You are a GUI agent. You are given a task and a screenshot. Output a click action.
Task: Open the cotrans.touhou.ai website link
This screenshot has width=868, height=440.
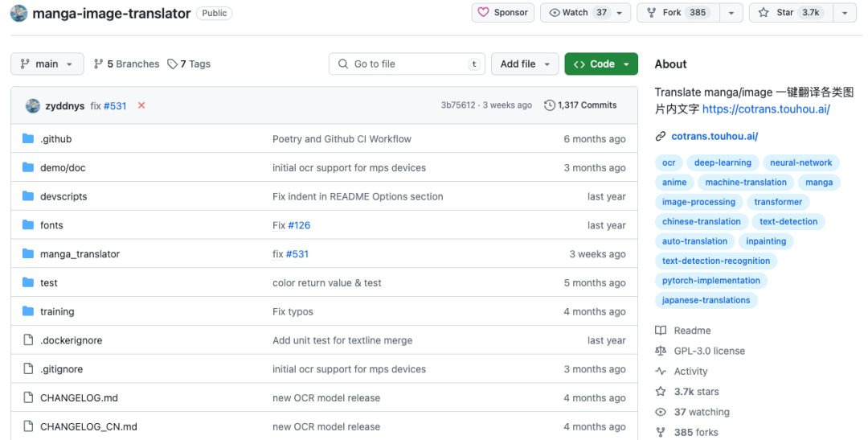(x=714, y=137)
